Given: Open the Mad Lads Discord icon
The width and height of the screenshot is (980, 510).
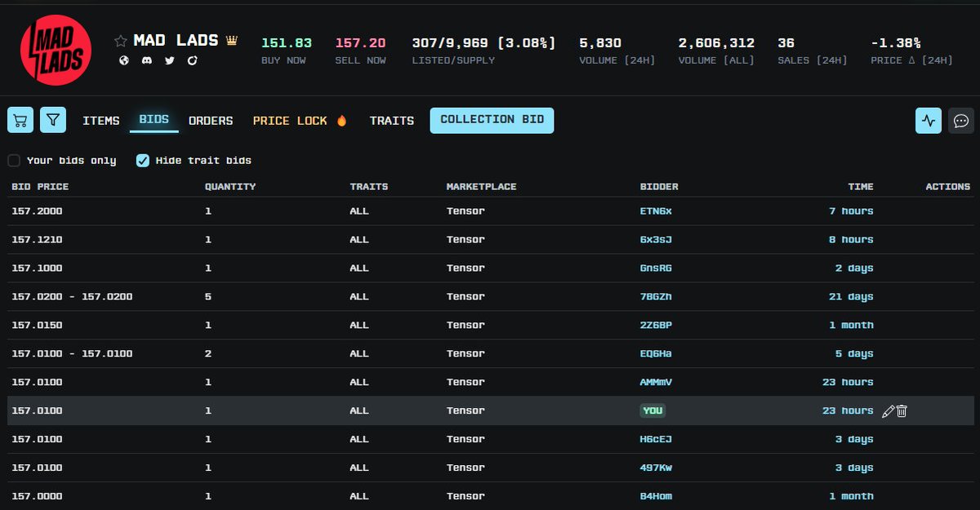Looking at the screenshot, I should [x=147, y=60].
